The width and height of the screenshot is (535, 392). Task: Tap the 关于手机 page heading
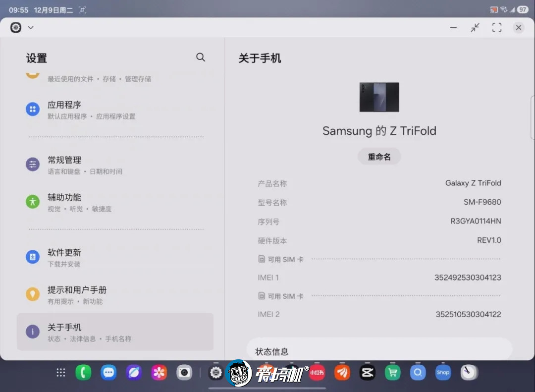point(260,58)
